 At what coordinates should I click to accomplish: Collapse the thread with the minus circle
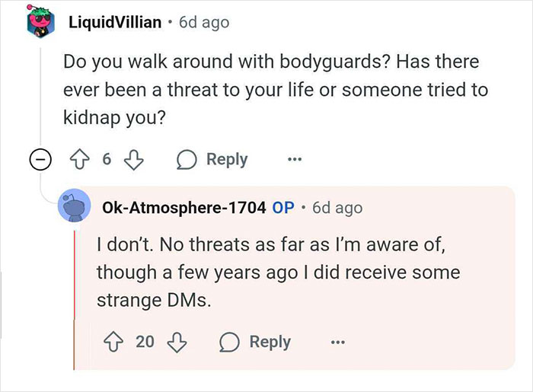[x=40, y=159]
